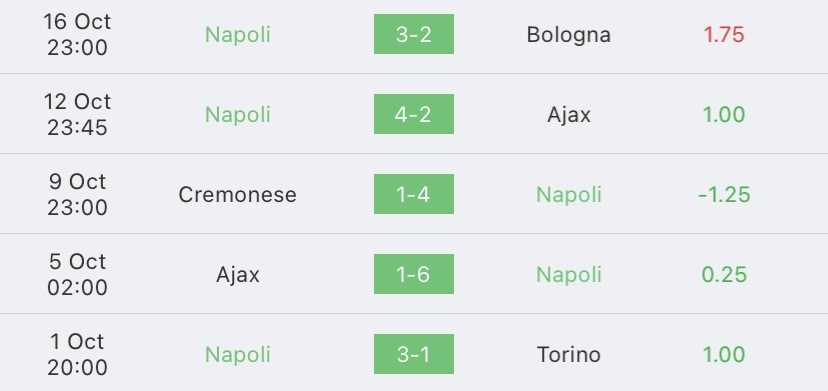Click Napoli in the 16 Oct match row

[238, 35]
